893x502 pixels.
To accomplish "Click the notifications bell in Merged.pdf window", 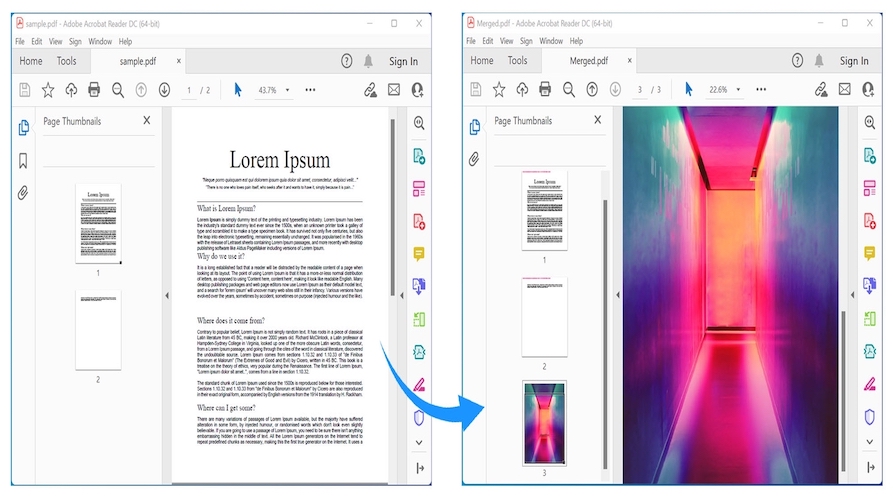I will click(819, 61).
